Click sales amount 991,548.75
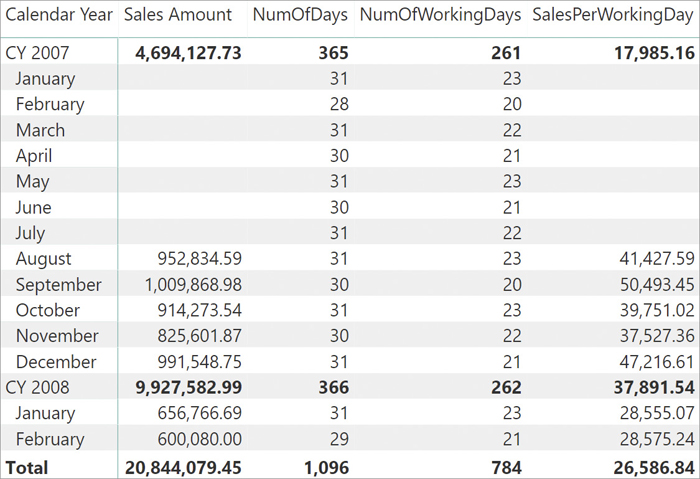Viewport: 700px width, 479px height. click(x=199, y=362)
